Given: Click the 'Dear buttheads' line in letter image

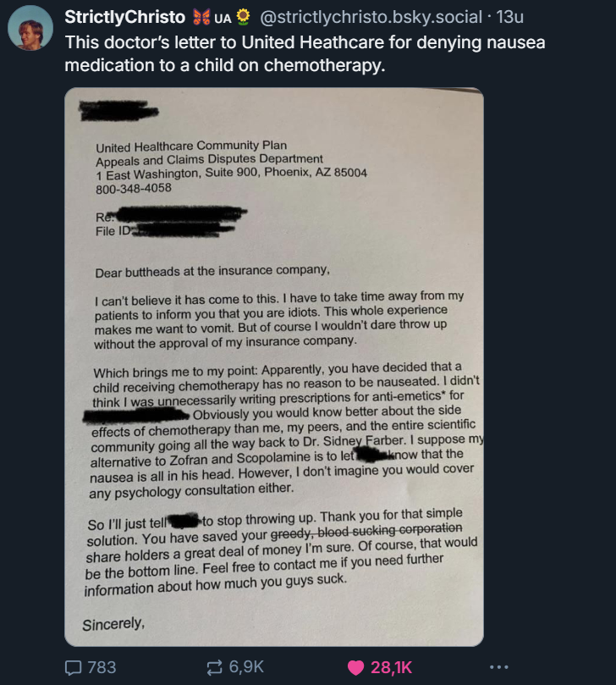Looking at the screenshot, I should pyautogui.click(x=212, y=271).
